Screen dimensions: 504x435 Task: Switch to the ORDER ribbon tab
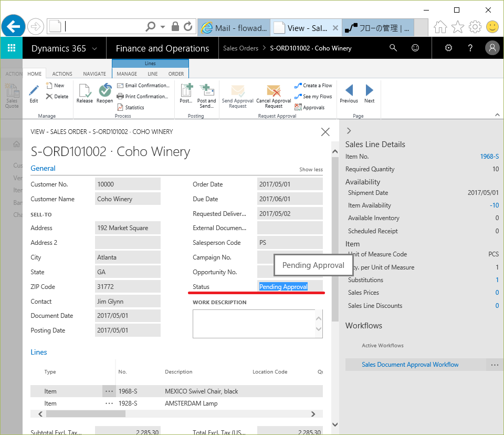(176, 74)
